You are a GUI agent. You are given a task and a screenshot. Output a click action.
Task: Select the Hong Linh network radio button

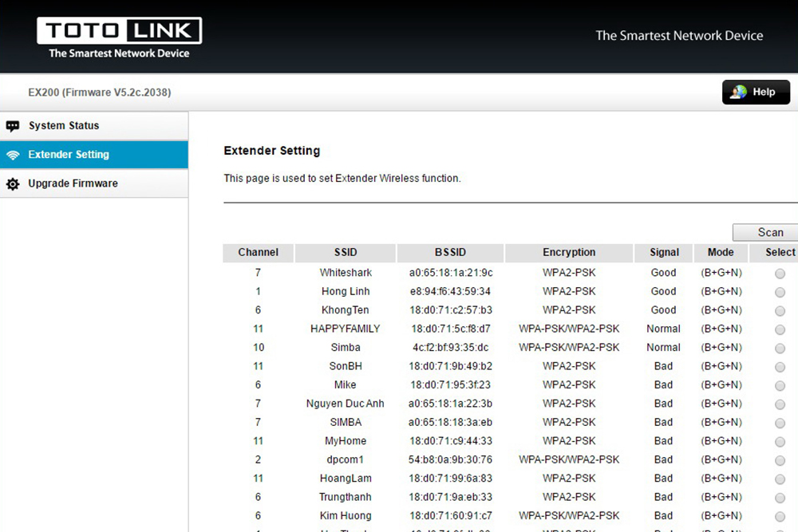(x=780, y=292)
